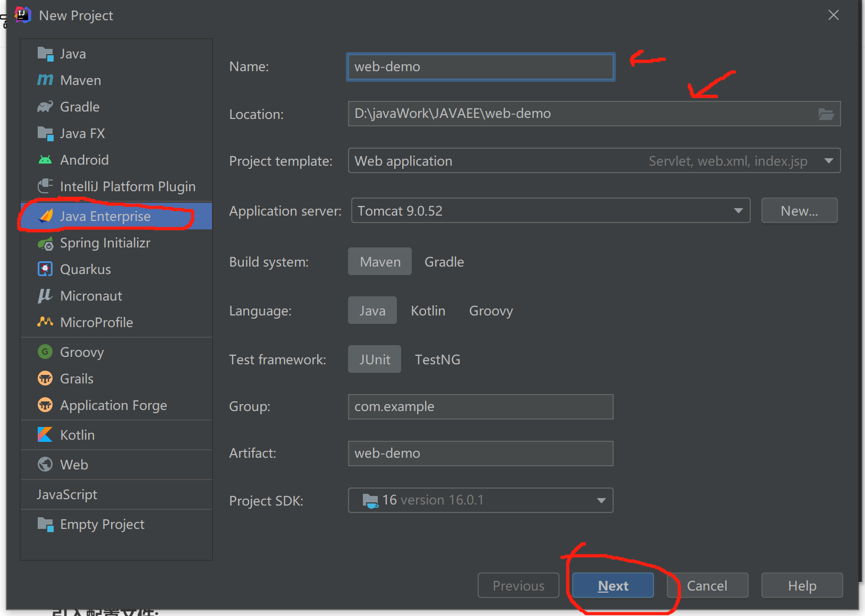Set language to Kotlin
This screenshot has height=616, width=865.
click(428, 311)
